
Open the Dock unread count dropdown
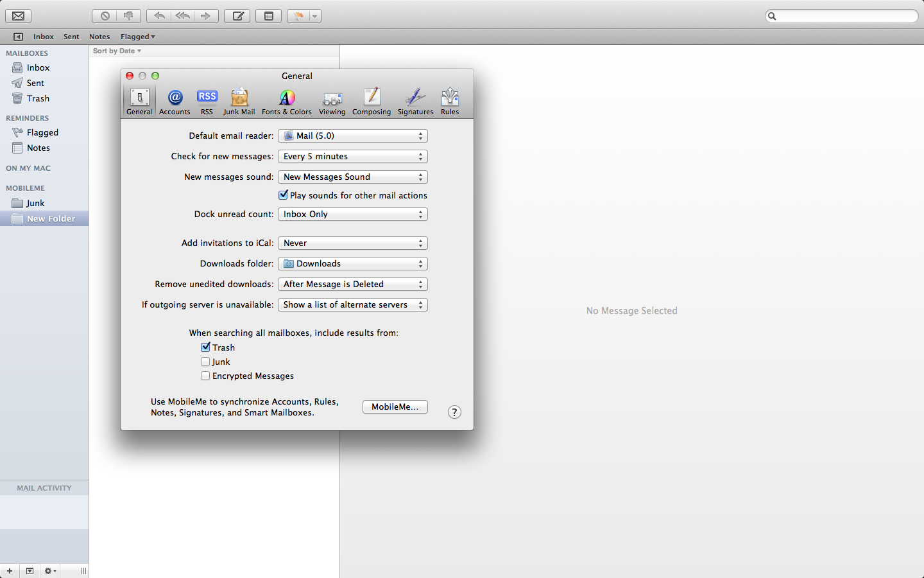(353, 214)
